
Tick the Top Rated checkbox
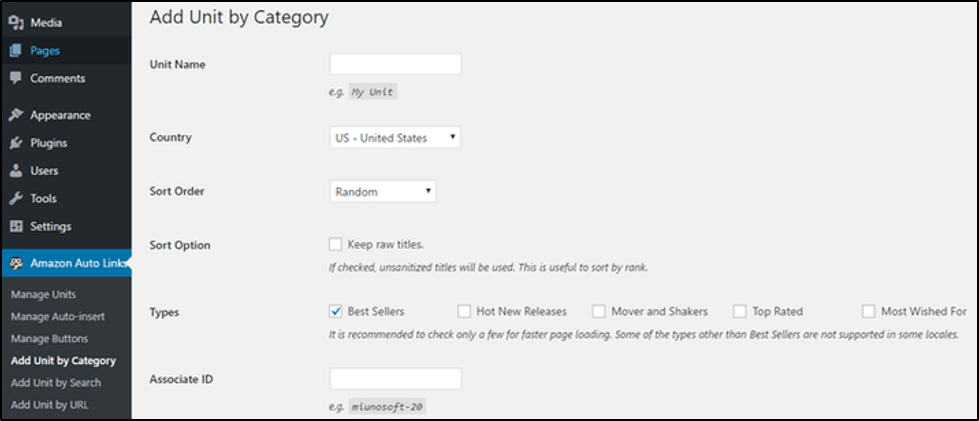(x=740, y=310)
